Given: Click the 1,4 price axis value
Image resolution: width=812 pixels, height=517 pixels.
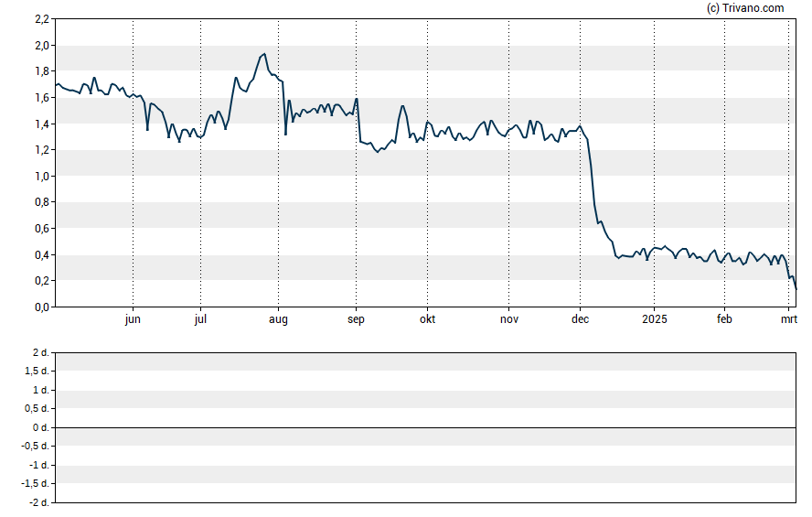Looking at the screenshot, I should 42,124.
